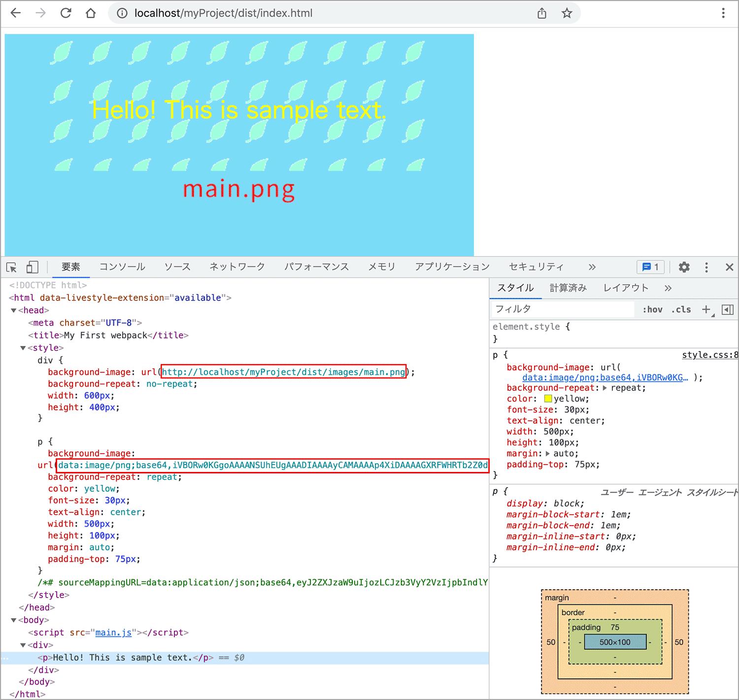This screenshot has width=739, height=700.
Task: Close the DevTools panel
Action: pos(730,267)
